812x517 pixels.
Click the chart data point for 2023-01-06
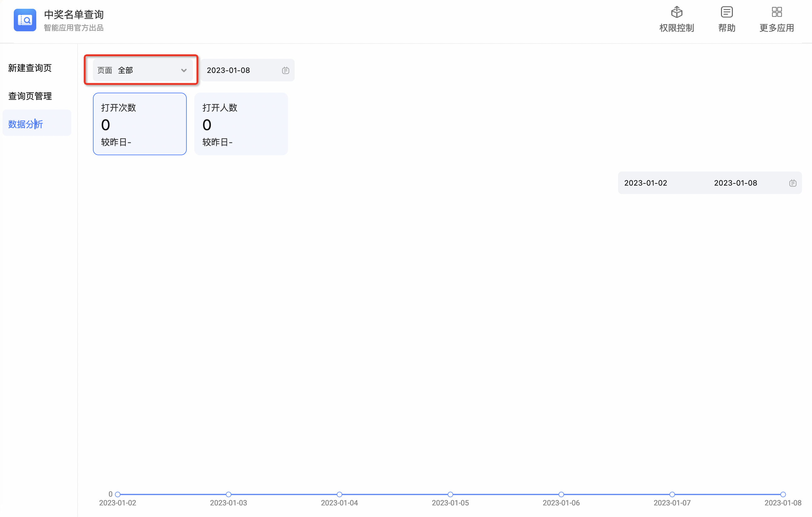561,494
